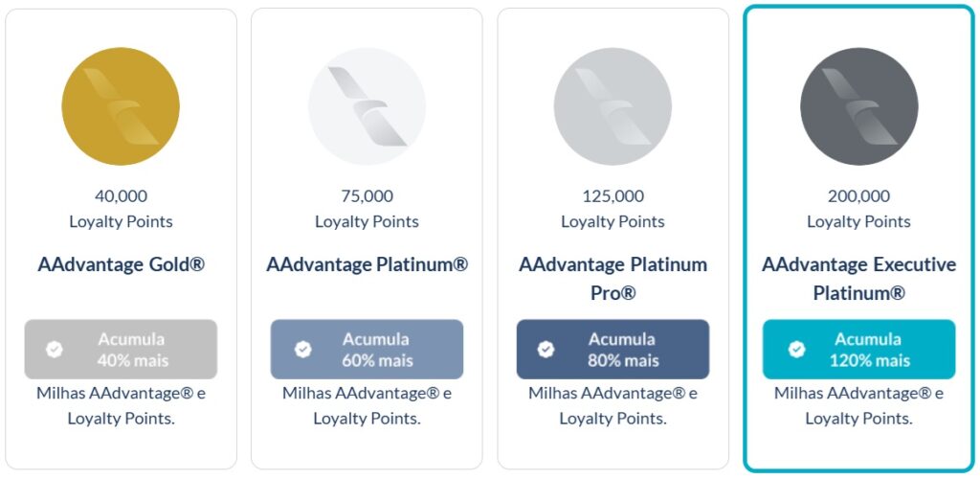Image resolution: width=980 pixels, height=479 pixels.
Task: Select the Acumula 40% mais button
Action: click(x=121, y=350)
